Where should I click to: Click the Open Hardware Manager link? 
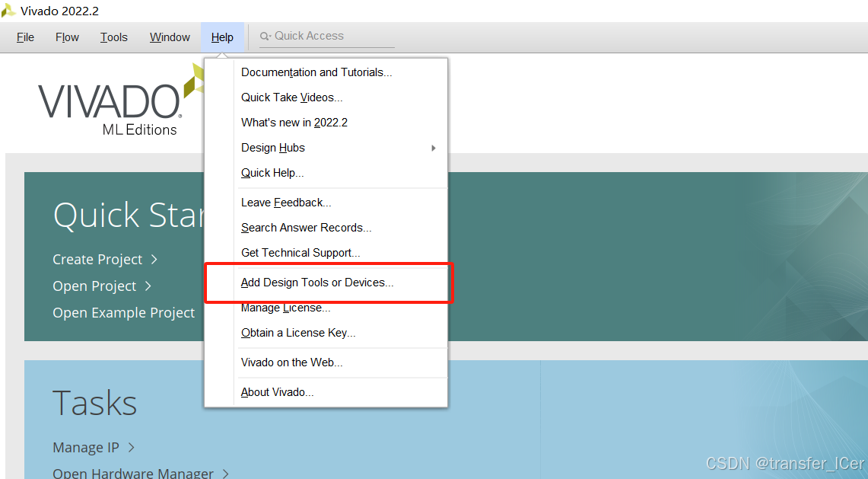point(133,473)
